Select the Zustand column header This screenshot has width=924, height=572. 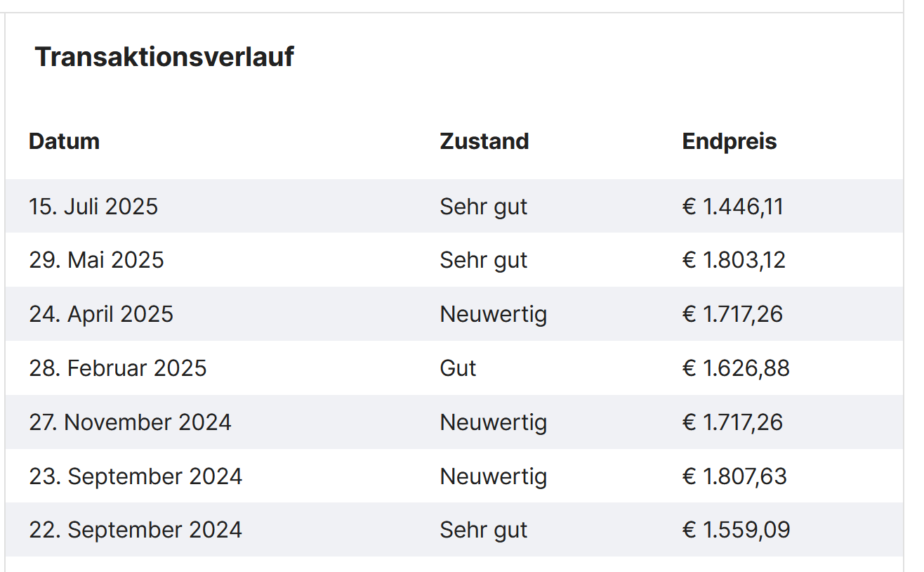484,141
